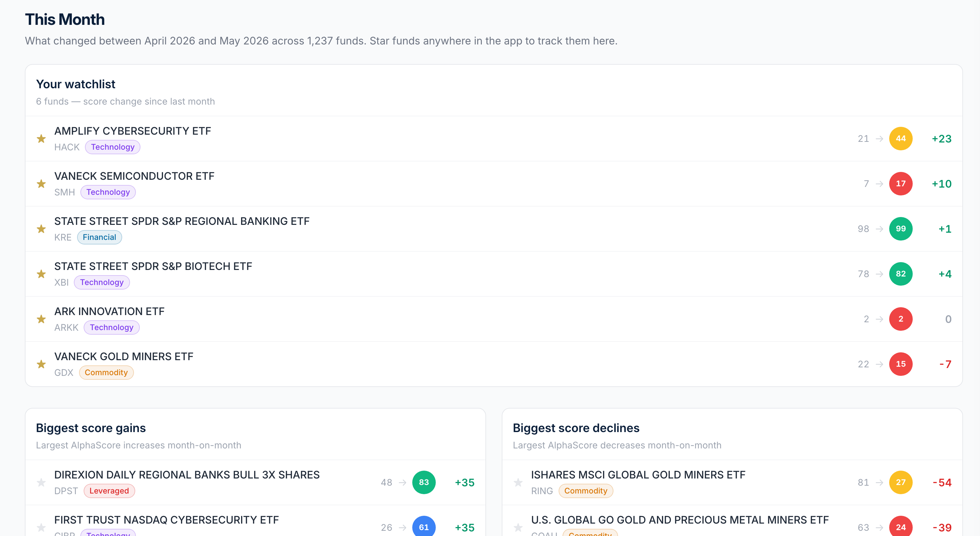
Task: Click the HACK ticker symbol
Action: 67,147
